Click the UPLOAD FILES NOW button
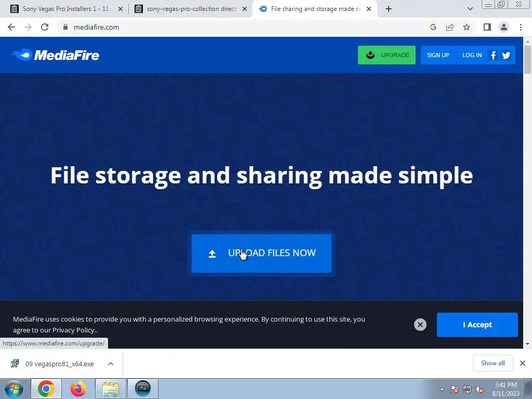This screenshot has width=532, height=399. point(262,254)
